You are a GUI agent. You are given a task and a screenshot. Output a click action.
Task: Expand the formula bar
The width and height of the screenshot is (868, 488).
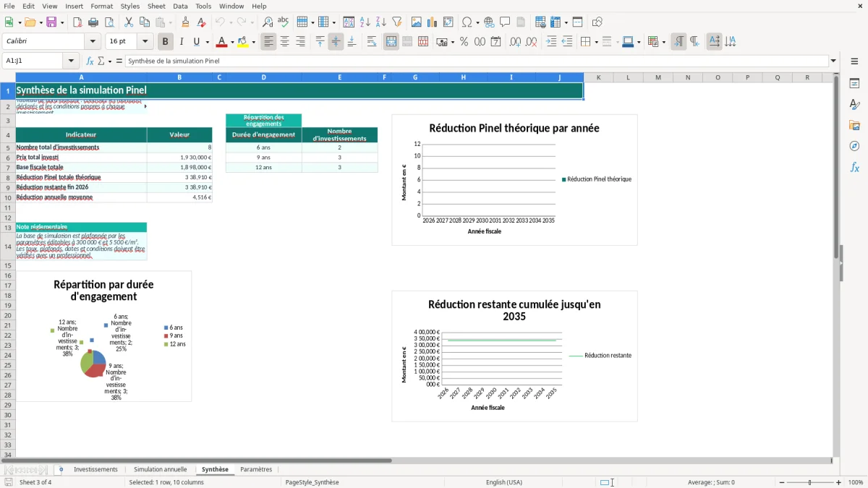point(834,61)
